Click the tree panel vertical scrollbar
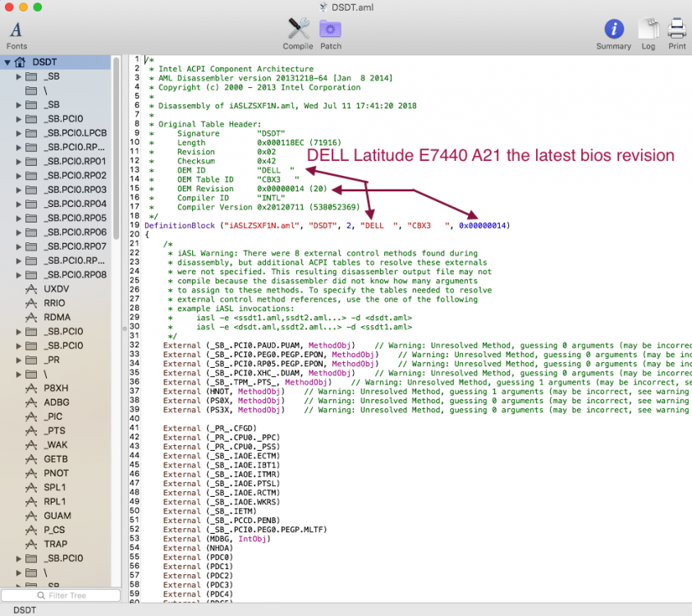The image size is (692, 616). pos(116,148)
